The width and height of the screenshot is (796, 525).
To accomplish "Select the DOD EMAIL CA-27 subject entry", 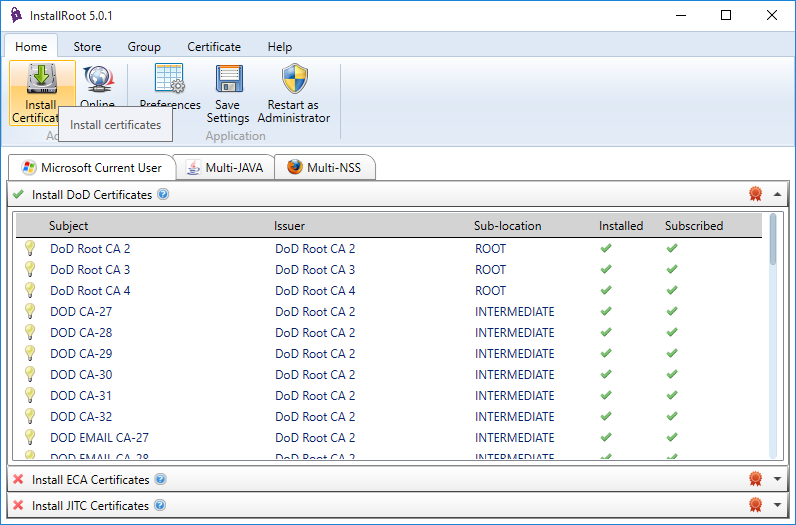I will 100,438.
